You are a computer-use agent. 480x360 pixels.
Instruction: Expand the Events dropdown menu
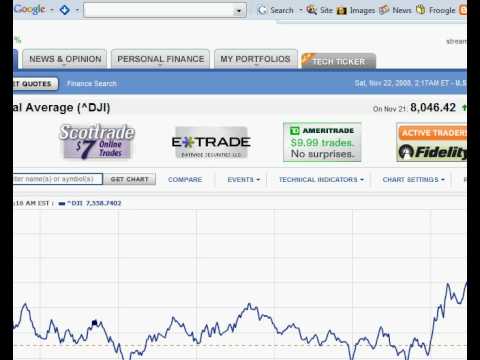[243, 180]
